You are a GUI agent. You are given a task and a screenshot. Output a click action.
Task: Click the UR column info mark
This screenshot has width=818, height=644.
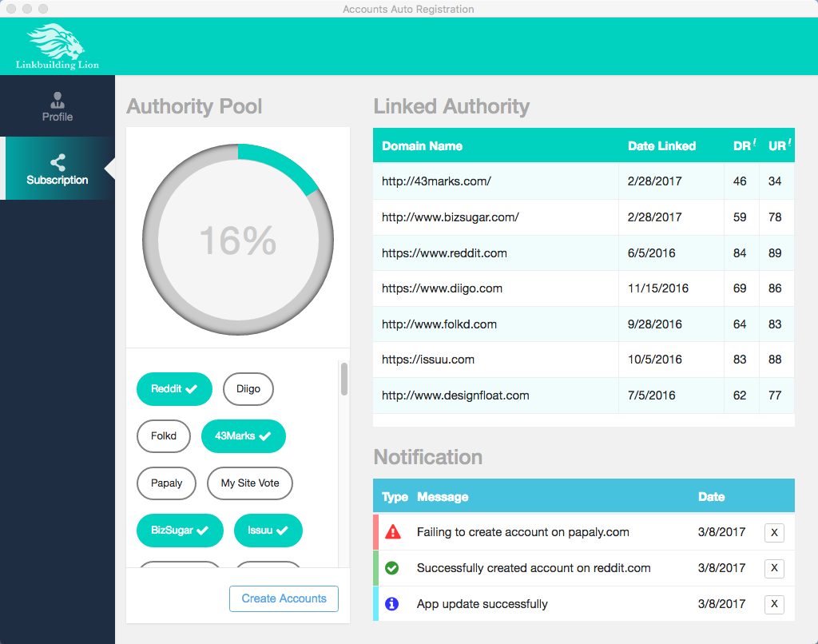click(789, 142)
